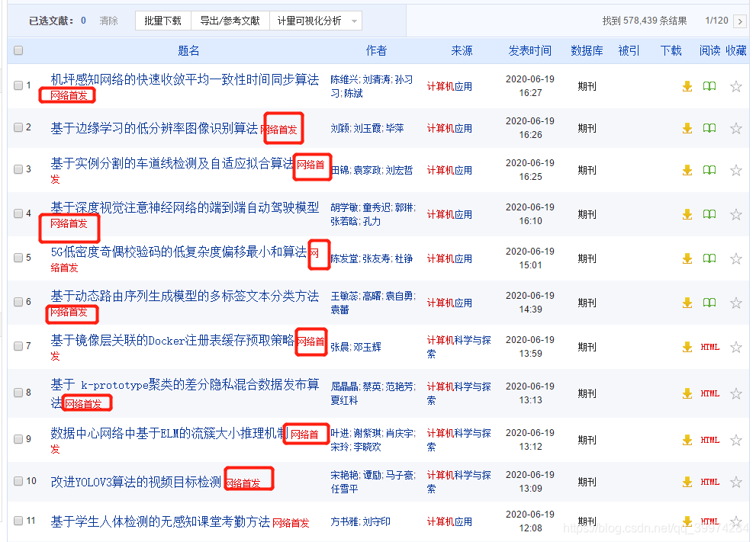Screen dimensions: 756x542
Task: Check the box for row 2
Action: (x=18, y=127)
